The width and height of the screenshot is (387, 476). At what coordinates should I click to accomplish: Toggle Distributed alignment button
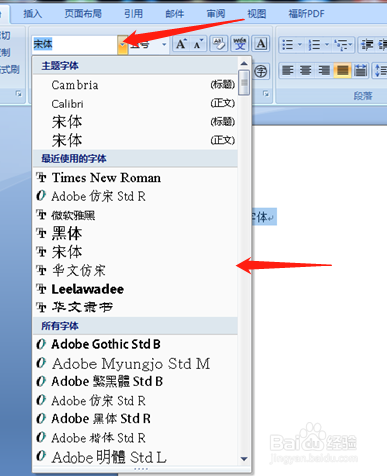pos(361,71)
